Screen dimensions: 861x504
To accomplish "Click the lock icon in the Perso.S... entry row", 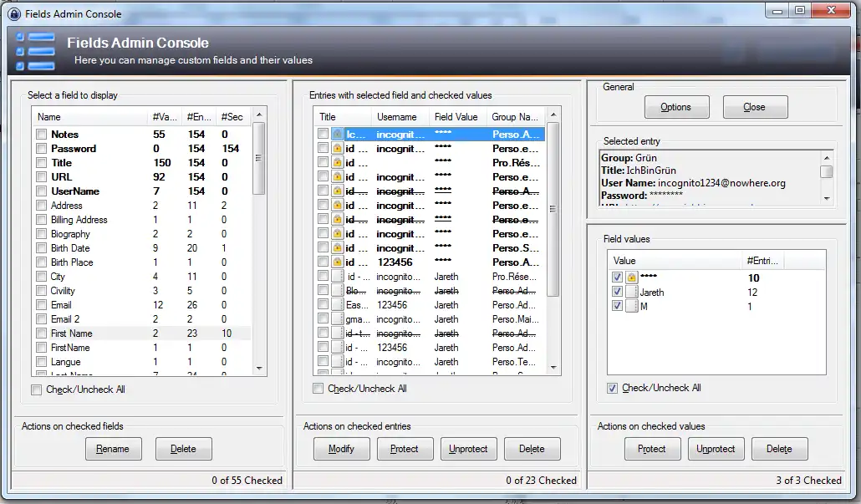I will (x=337, y=247).
